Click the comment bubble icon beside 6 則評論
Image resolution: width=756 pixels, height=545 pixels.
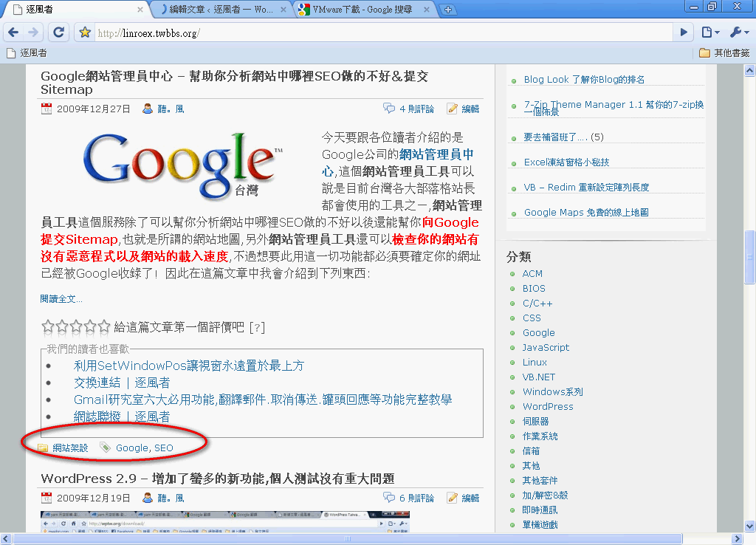[388, 497]
